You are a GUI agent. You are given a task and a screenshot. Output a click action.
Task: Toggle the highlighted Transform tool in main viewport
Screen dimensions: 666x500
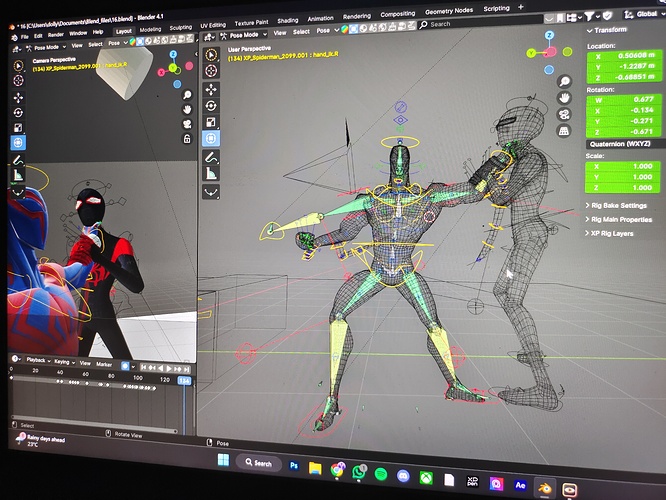[211, 138]
